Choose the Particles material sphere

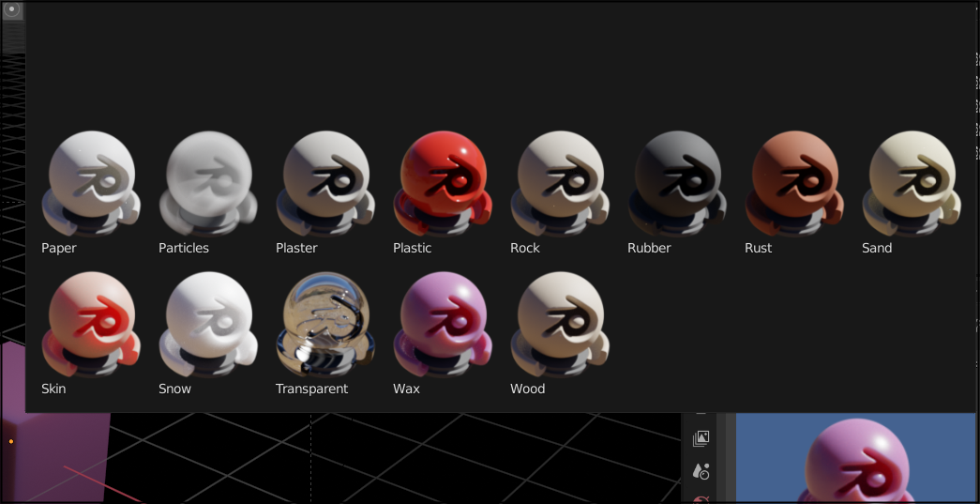point(208,184)
